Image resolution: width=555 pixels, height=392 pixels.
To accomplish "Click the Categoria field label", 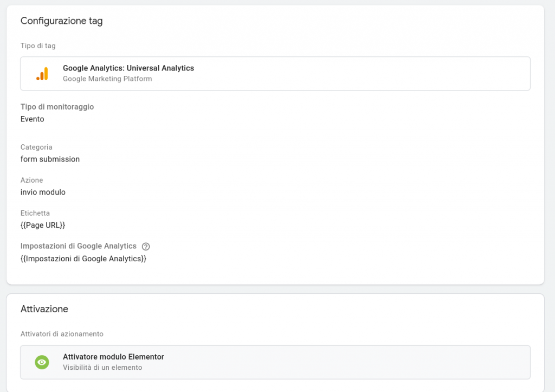I will click(x=36, y=147).
